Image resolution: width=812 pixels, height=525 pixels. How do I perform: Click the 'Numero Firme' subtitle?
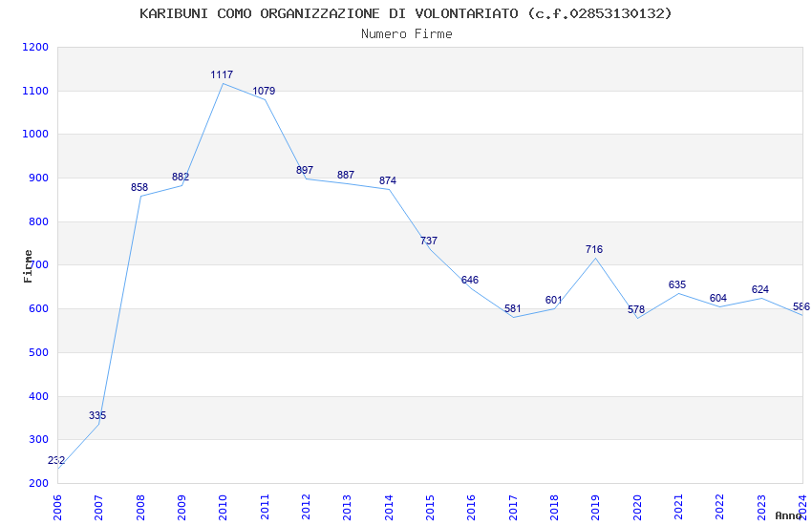407,33
